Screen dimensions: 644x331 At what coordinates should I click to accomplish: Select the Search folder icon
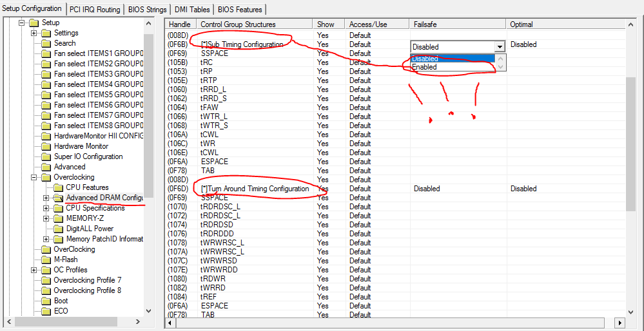46,44
